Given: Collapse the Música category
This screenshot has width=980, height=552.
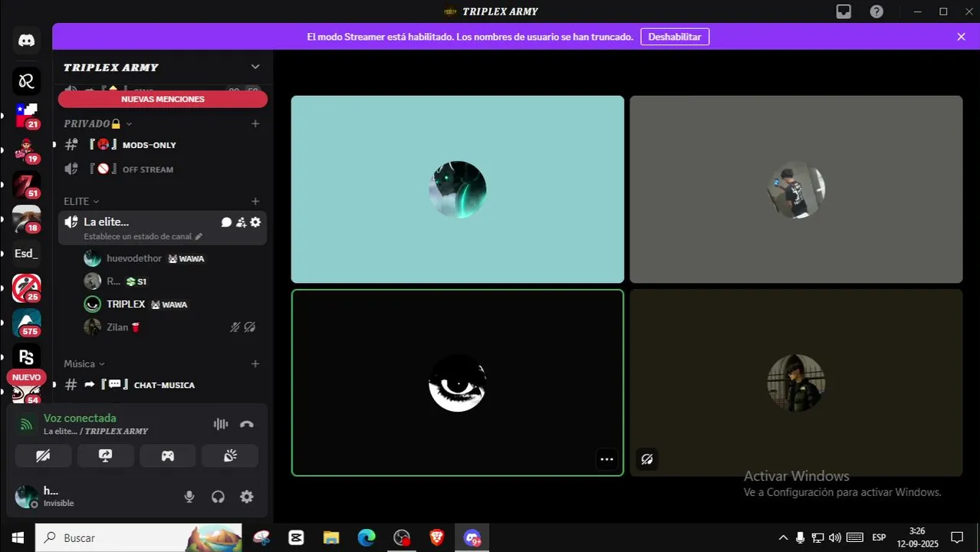Looking at the screenshot, I should (84, 363).
